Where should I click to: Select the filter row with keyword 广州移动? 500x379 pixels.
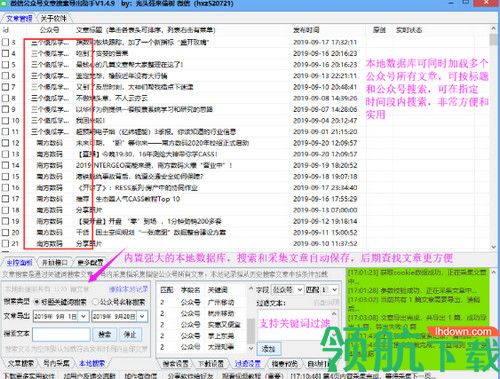click(203, 302)
